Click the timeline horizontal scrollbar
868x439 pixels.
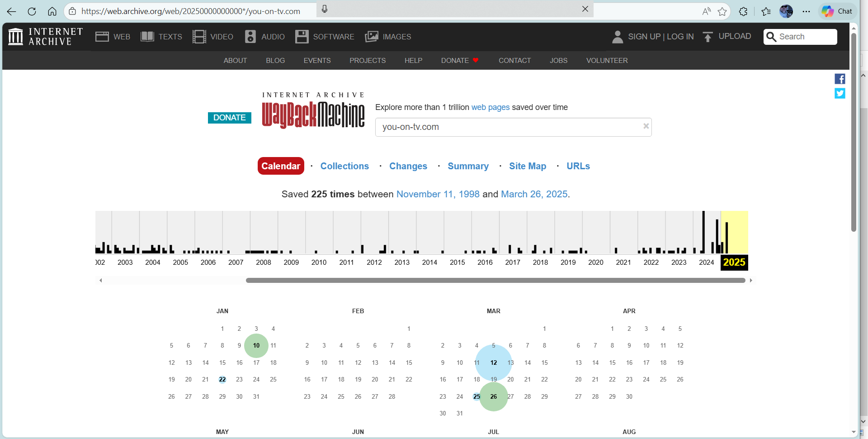tap(495, 281)
